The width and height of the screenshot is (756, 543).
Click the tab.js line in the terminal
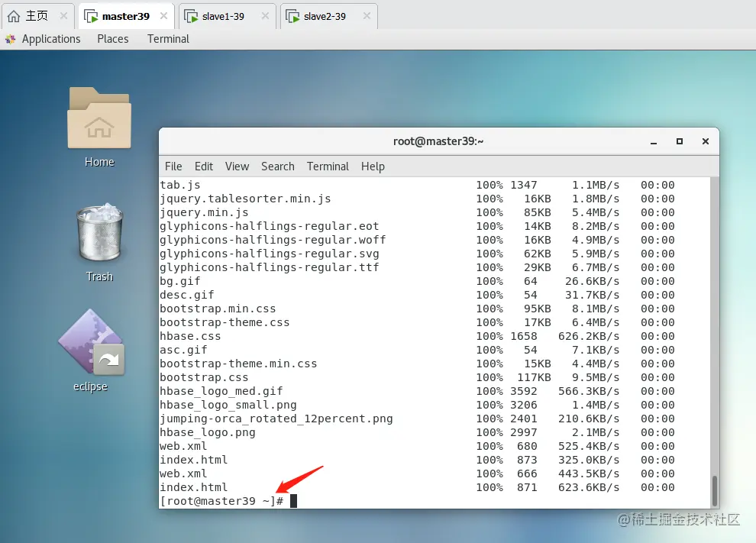click(x=417, y=185)
